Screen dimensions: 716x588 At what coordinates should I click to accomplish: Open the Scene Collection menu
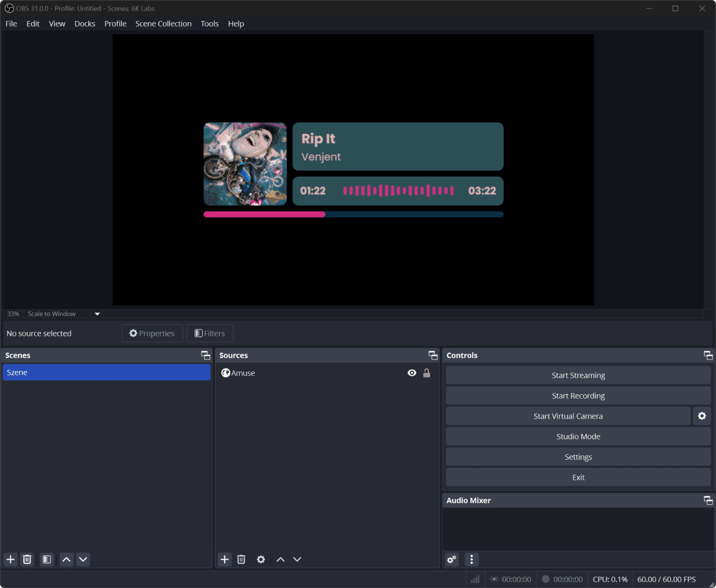point(163,23)
